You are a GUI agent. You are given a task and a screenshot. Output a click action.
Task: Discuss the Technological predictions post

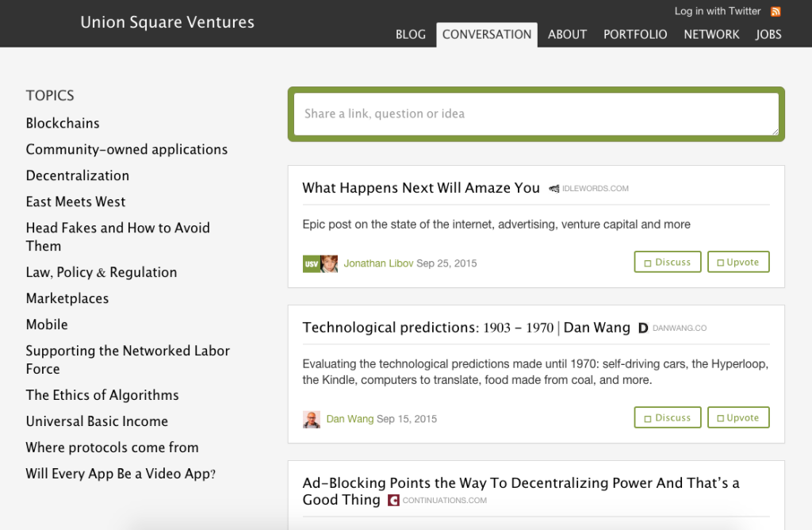point(668,417)
